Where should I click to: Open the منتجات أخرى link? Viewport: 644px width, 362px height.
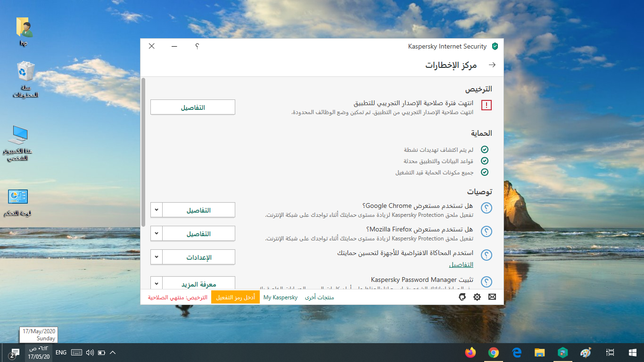click(x=320, y=297)
